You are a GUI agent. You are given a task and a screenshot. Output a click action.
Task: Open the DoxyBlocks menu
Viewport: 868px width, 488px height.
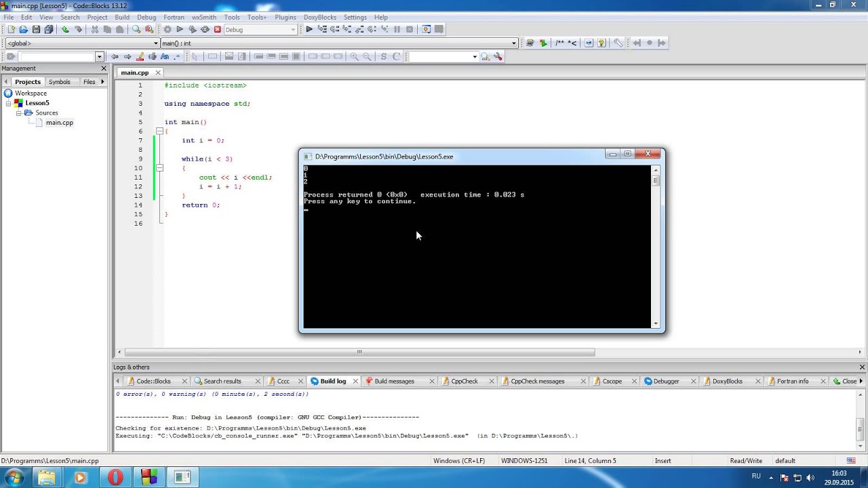tap(319, 17)
